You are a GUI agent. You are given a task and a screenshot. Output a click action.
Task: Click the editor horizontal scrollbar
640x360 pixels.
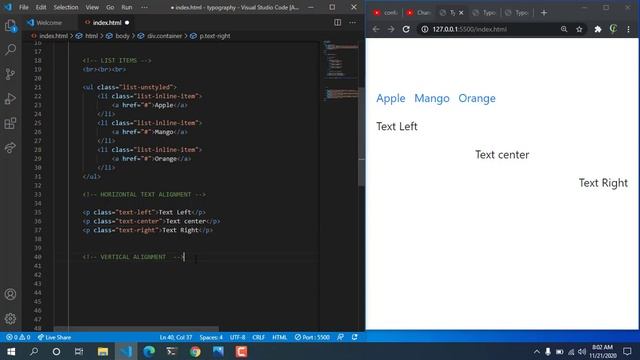[x=136, y=329]
